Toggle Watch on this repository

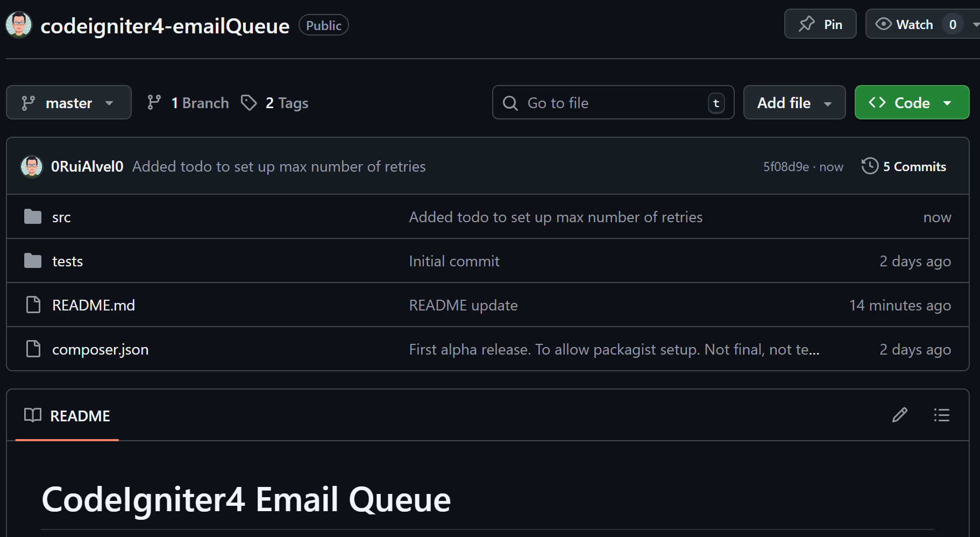click(905, 24)
